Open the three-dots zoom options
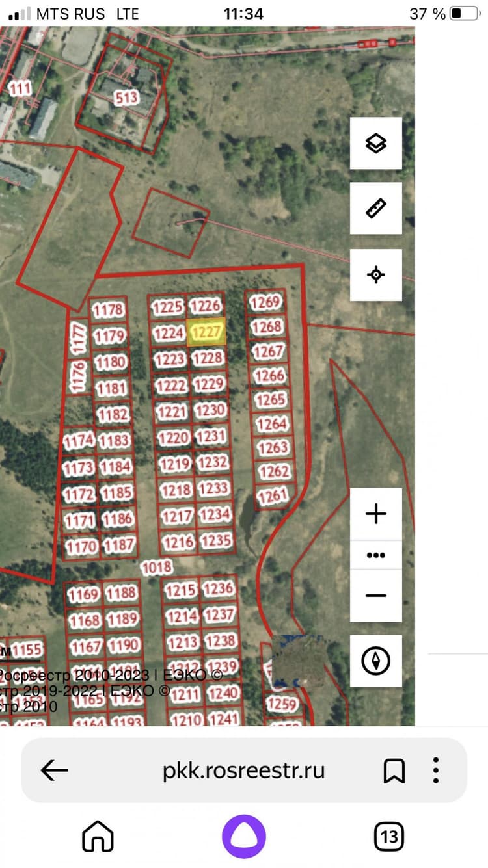 click(x=376, y=555)
